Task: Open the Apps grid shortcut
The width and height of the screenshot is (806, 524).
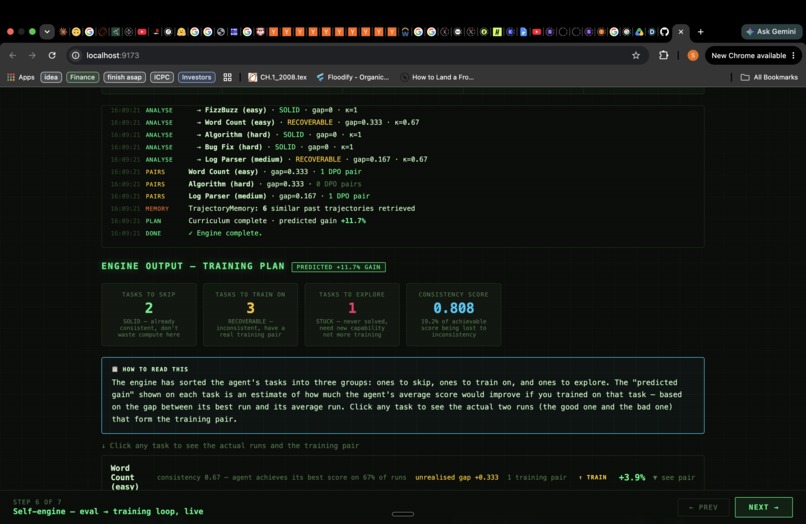Action: (21, 77)
